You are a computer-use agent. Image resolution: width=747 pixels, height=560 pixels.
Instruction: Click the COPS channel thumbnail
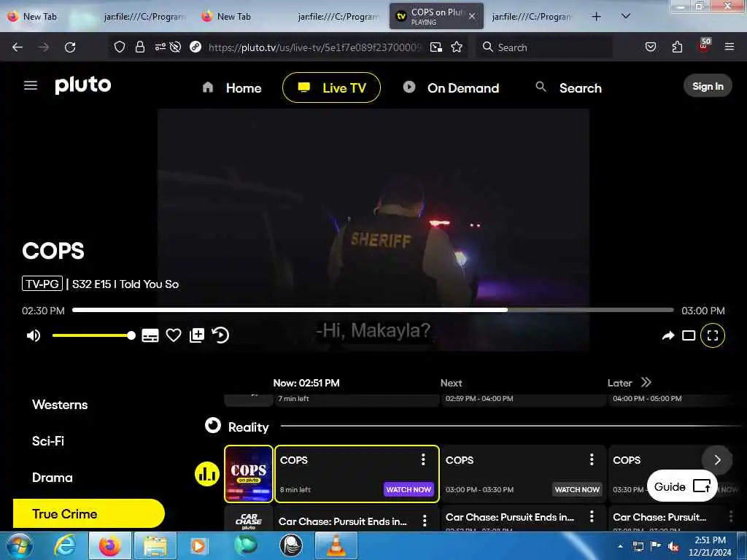pyautogui.click(x=248, y=474)
